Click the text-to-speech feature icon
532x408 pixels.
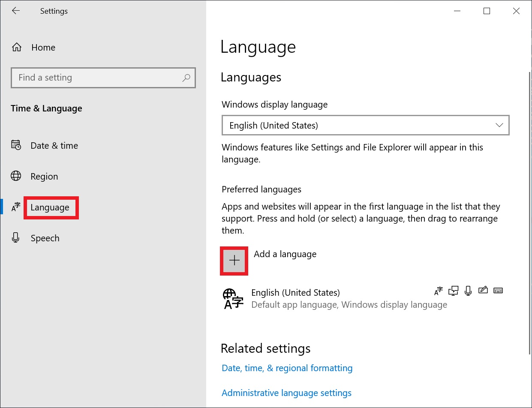[453, 291]
